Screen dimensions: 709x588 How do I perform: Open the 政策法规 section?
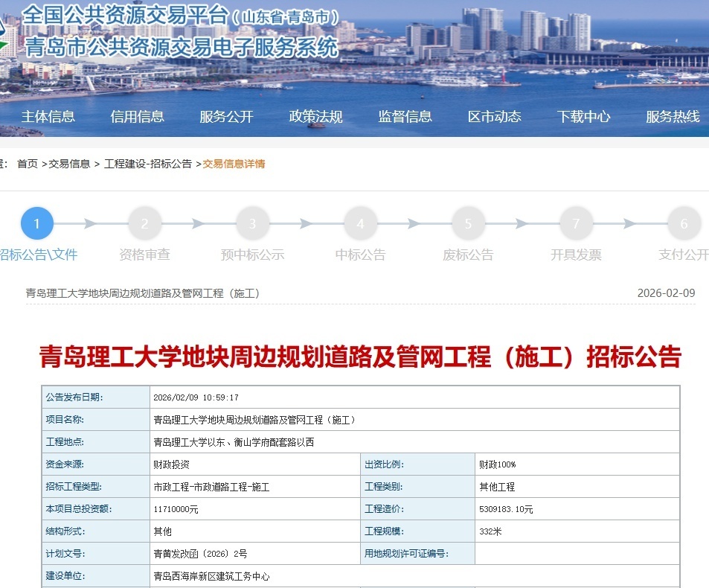point(315,115)
